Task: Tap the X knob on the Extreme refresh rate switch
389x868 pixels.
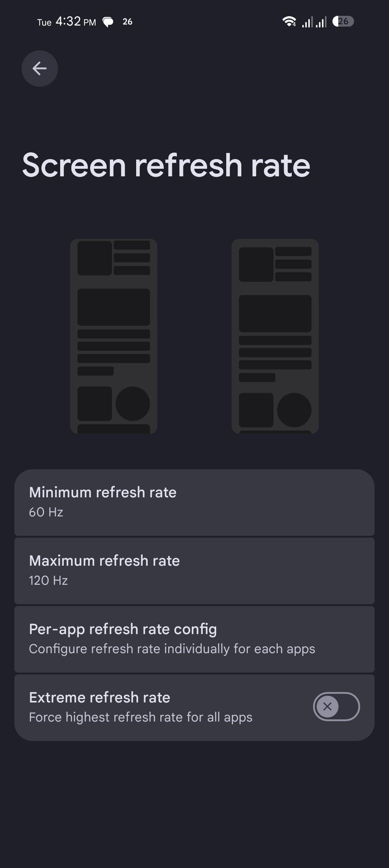Action: point(327,706)
